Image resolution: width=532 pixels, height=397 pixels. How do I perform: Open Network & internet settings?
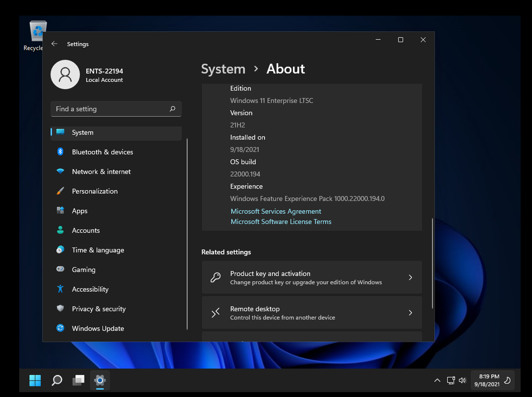[x=101, y=172]
